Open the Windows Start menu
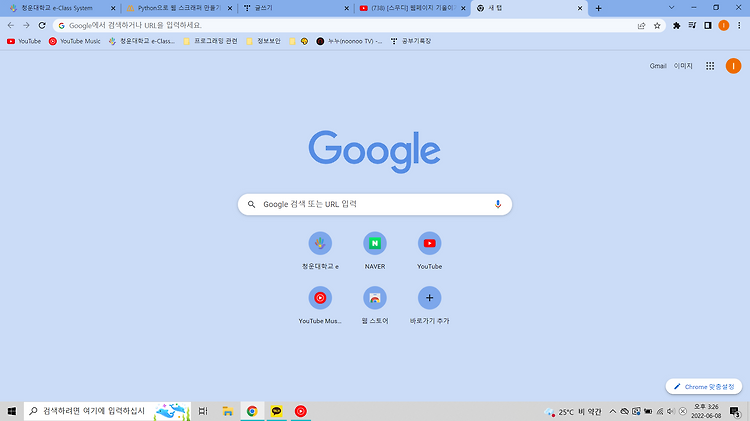The width and height of the screenshot is (750, 421). click(11, 411)
